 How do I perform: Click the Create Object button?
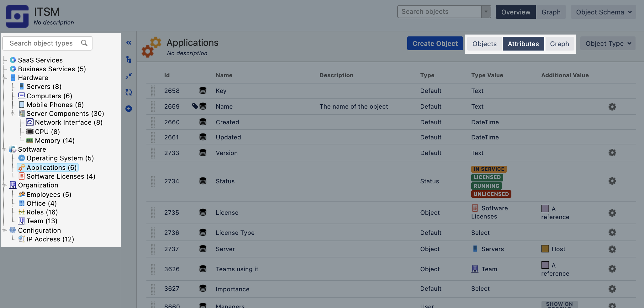tap(435, 44)
